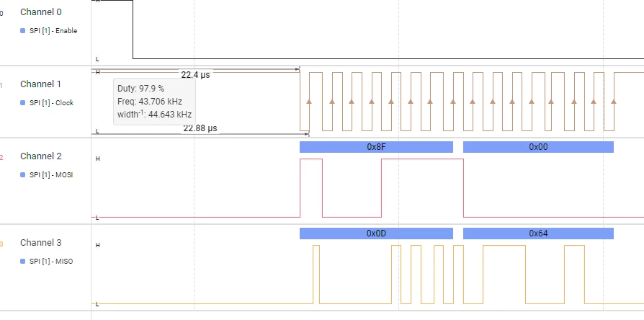Click the SPI [1] - MISO analyzer tag
Image resolution: width=644 pixels, height=320 pixels.
pyautogui.click(x=51, y=261)
